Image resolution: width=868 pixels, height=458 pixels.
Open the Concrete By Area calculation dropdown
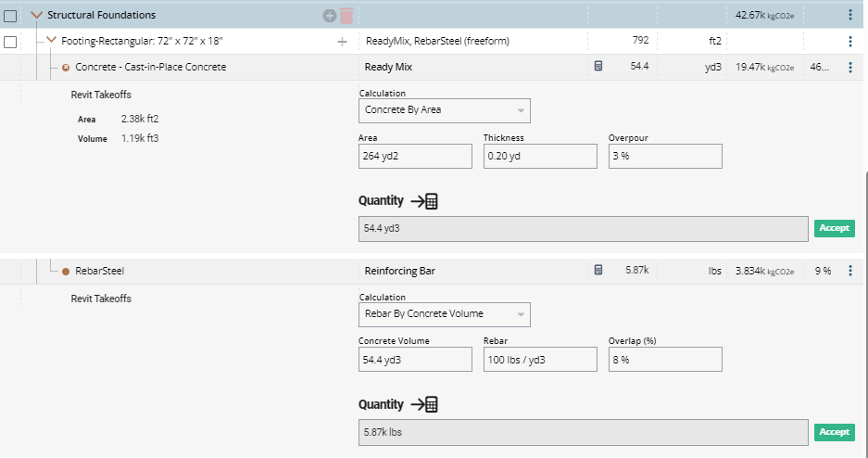tap(444, 110)
